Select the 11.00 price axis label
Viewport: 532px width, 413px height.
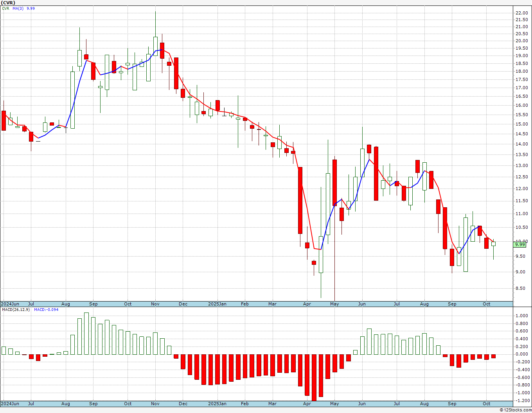(x=521, y=214)
